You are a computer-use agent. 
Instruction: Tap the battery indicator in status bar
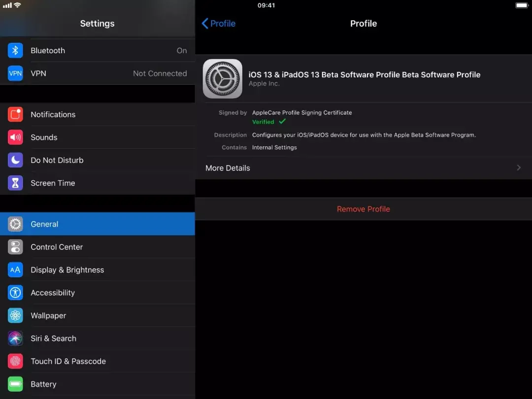click(x=522, y=5)
